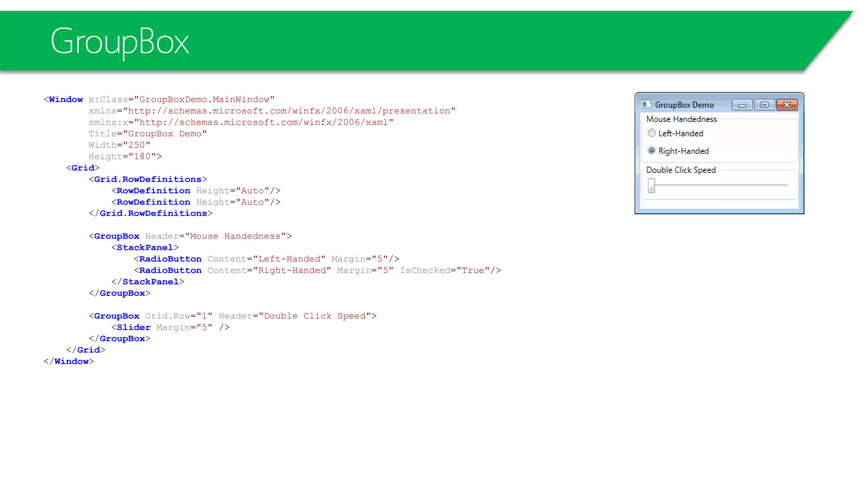Click the middle of the slider track

pyautogui.click(x=718, y=185)
